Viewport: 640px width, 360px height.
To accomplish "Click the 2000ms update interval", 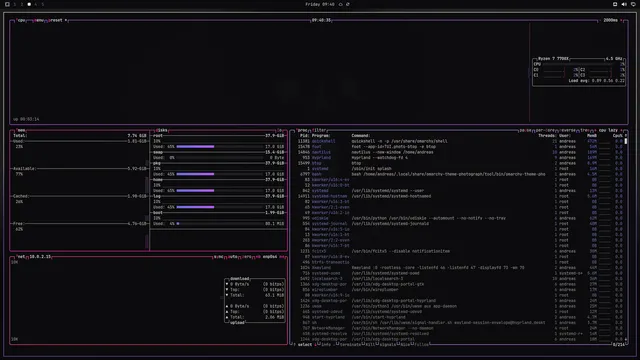I will tap(610, 20).
